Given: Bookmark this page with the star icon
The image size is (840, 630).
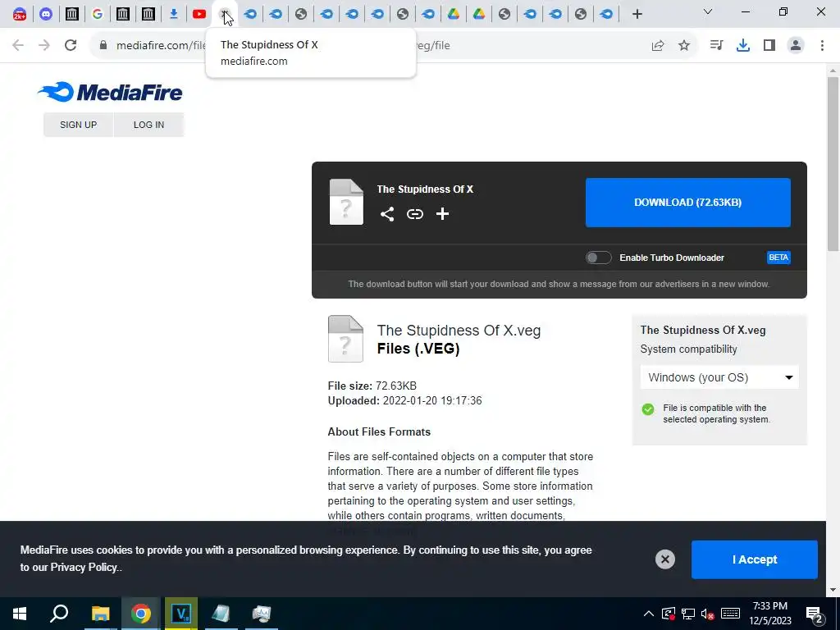Looking at the screenshot, I should coord(684,46).
